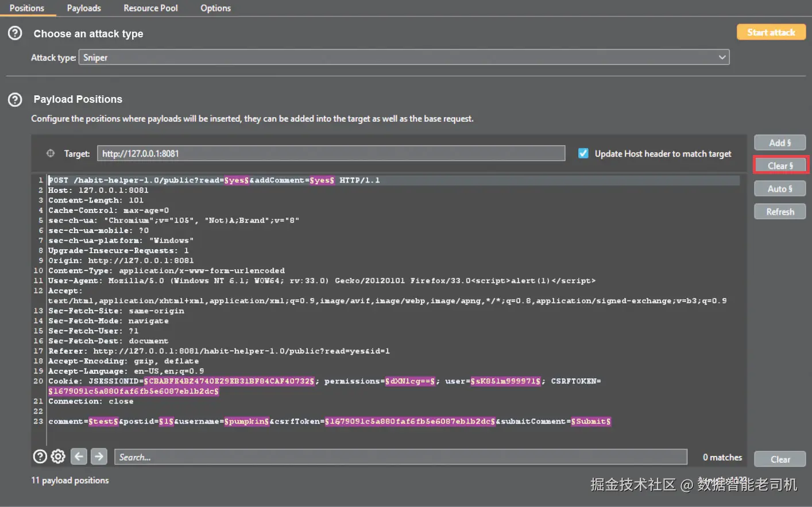812x507 pixels.
Task: Go to previous search match arrow
Action: click(x=79, y=456)
